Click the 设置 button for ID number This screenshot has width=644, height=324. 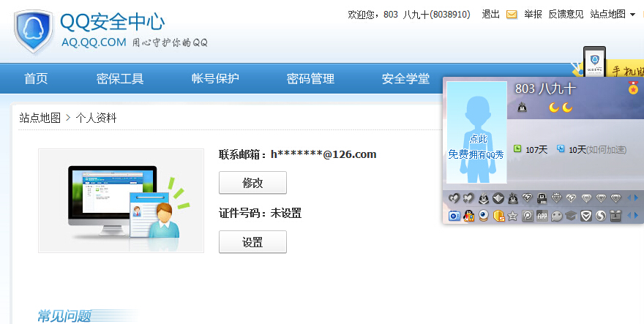[252, 242]
